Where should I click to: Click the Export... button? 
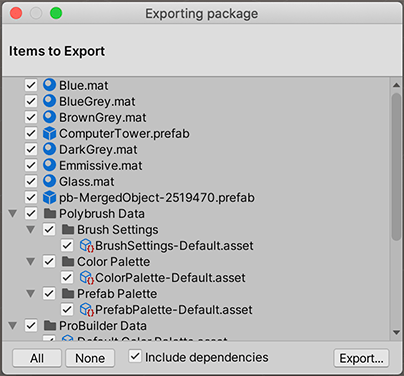coord(361,358)
